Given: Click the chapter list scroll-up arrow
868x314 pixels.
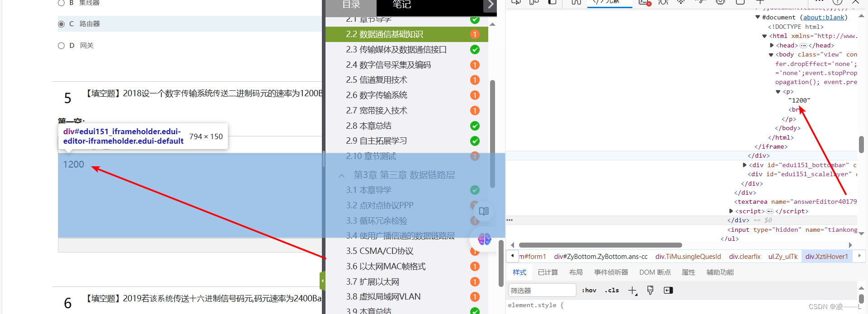Looking at the screenshot, I should 493,24.
